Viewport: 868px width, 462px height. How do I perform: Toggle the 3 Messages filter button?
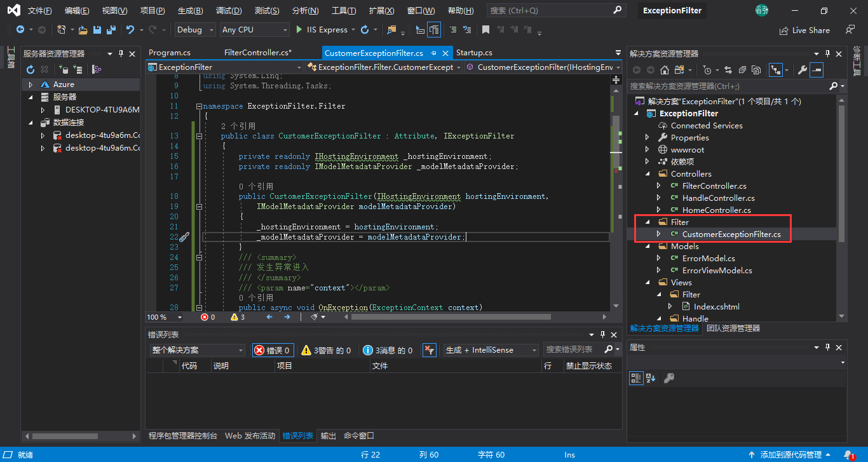click(x=388, y=350)
